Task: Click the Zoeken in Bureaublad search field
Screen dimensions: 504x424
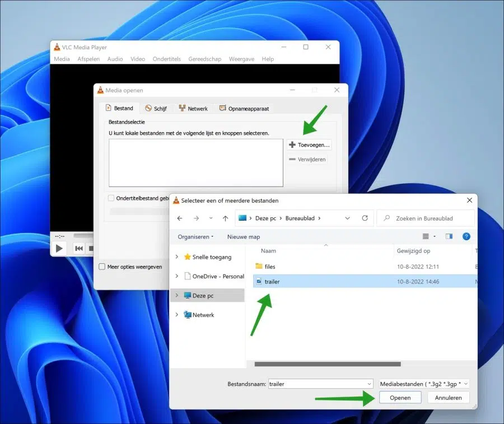Action: (x=426, y=218)
